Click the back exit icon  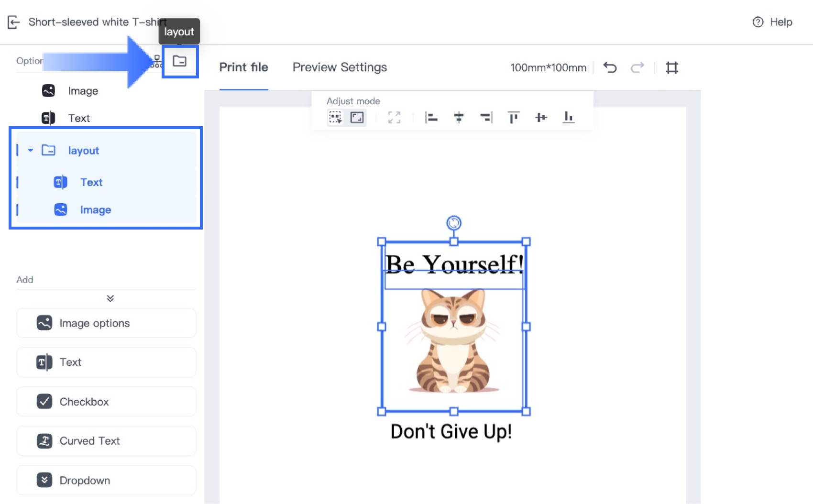[x=13, y=22]
